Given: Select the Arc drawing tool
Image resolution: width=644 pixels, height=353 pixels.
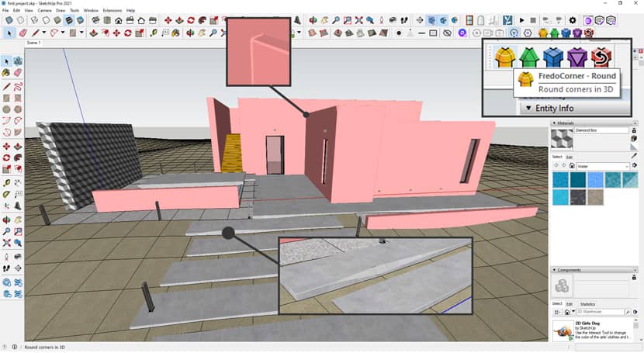Looking at the screenshot, I should pyautogui.click(x=54, y=33).
